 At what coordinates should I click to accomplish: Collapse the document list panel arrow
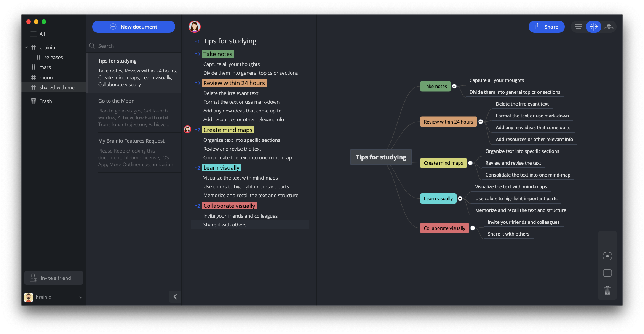click(x=175, y=297)
